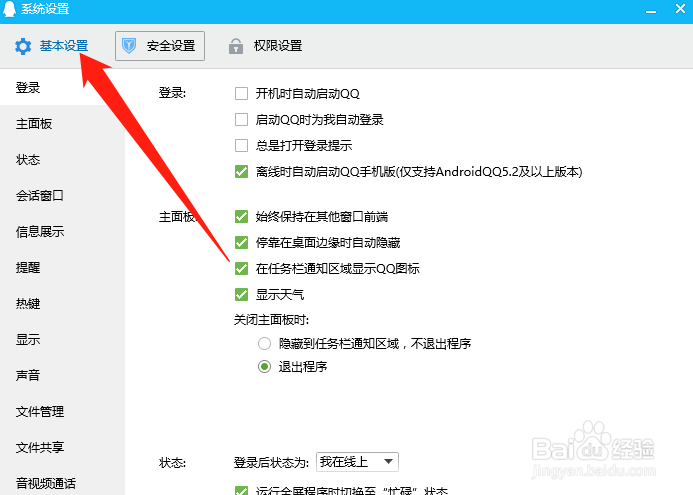
Task: Select 状态 in the sidebar
Action: (28, 160)
